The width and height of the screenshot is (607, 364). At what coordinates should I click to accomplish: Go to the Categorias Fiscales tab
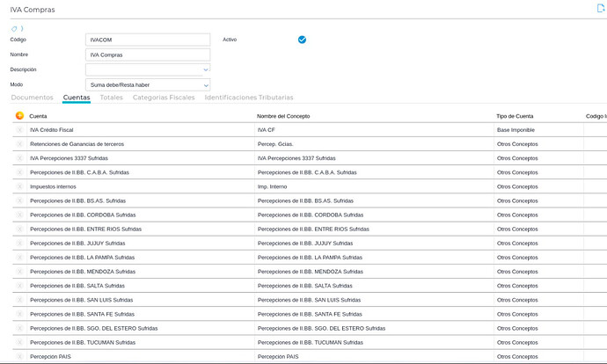tap(164, 98)
